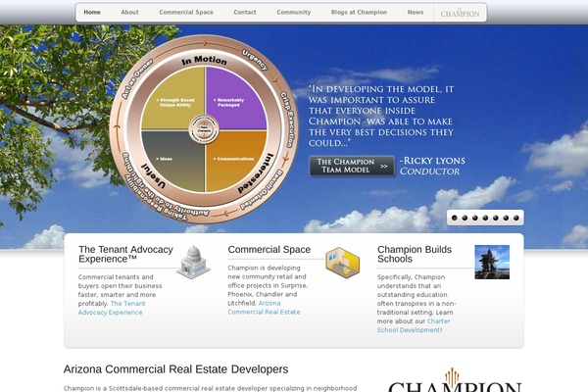Open Blogs at Champion
This screenshot has height=392, width=588.
pos(359,13)
